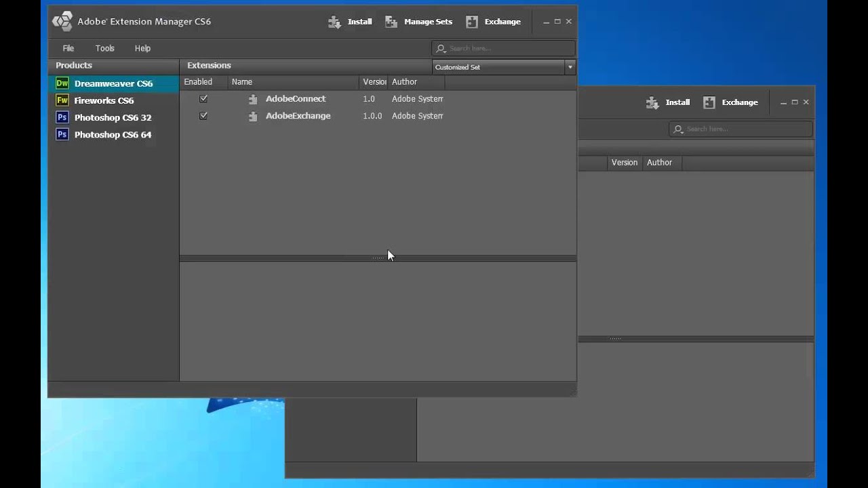This screenshot has height=488, width=868.
Task: Click Version column header in background window
Action: click(625, 163)
